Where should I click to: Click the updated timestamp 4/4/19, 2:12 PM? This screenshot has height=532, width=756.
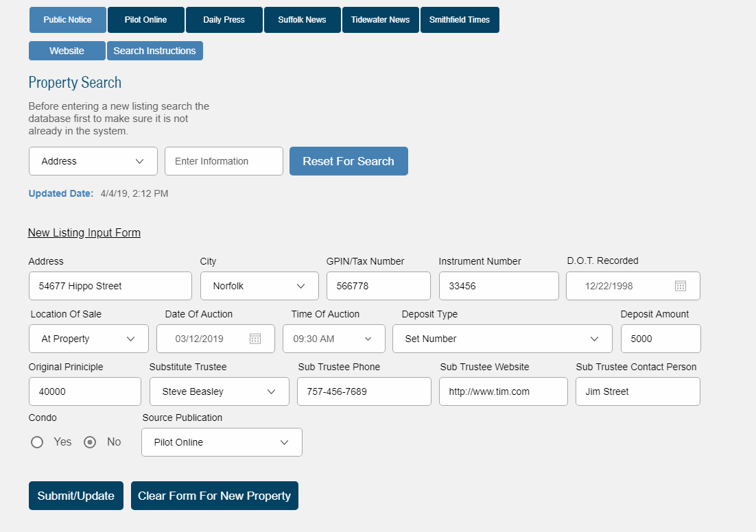(134, 193)
